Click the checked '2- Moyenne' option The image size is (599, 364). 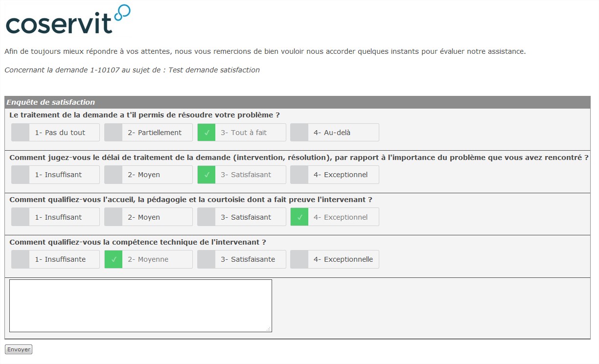pyautogui.click(x=148, y=259)
